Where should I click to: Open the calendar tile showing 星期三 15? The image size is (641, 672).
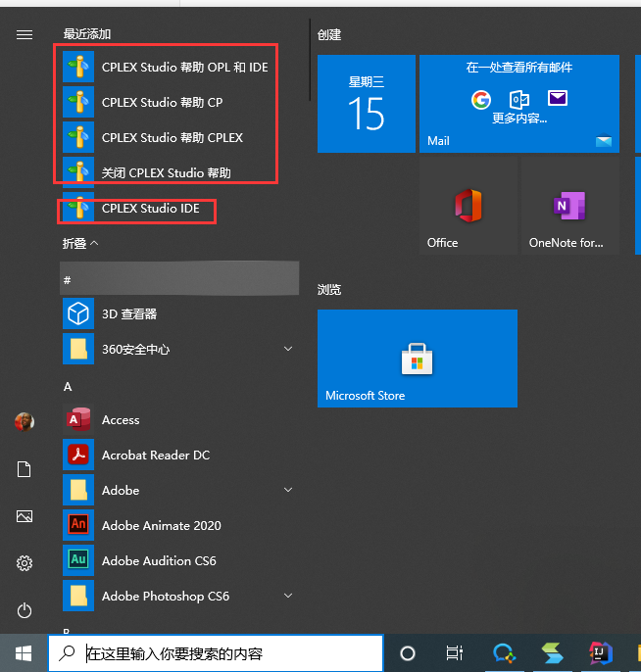(367, 103)
